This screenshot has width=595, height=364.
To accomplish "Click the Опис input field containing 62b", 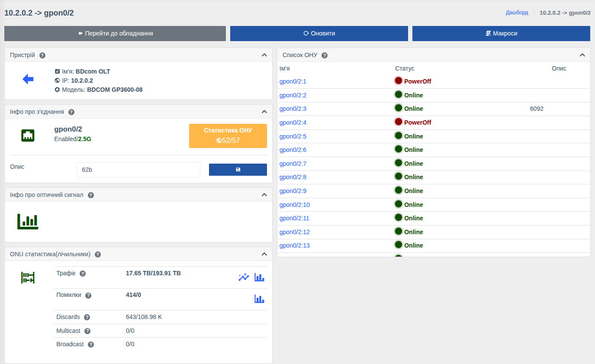I will tap(138, 170).
